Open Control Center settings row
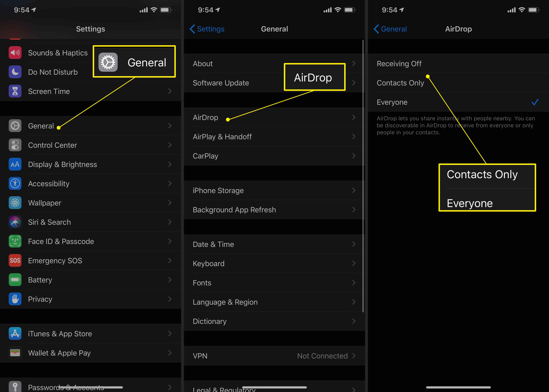The width and height of the screenshot is (549, 392). click(x=91, y=145)
